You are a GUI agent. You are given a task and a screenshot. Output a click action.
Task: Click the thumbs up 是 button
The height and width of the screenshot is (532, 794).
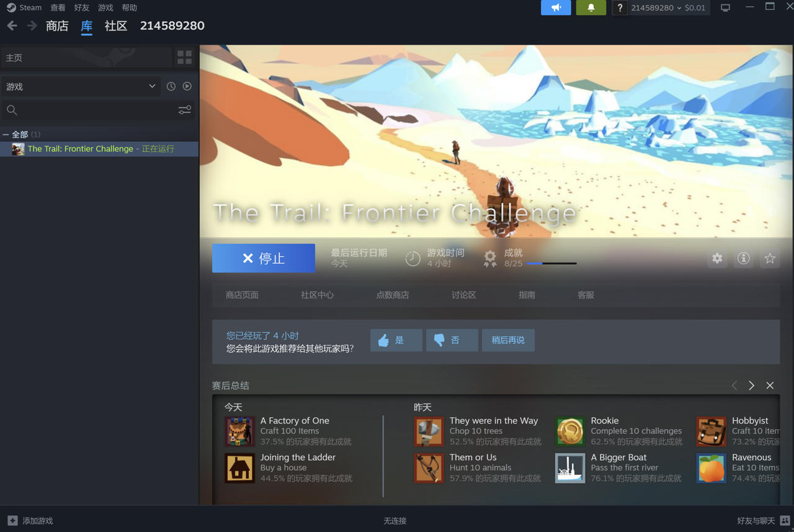tap(396, 340)
